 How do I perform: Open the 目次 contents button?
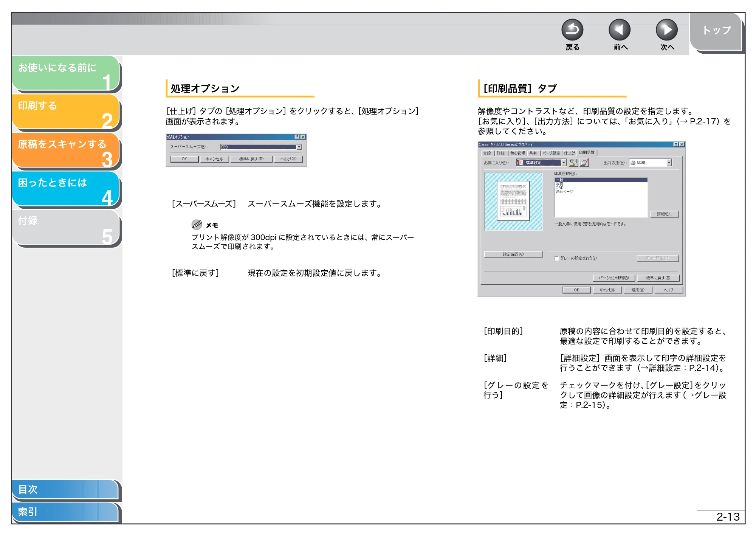pyautogui.click(x=65, y=489)
